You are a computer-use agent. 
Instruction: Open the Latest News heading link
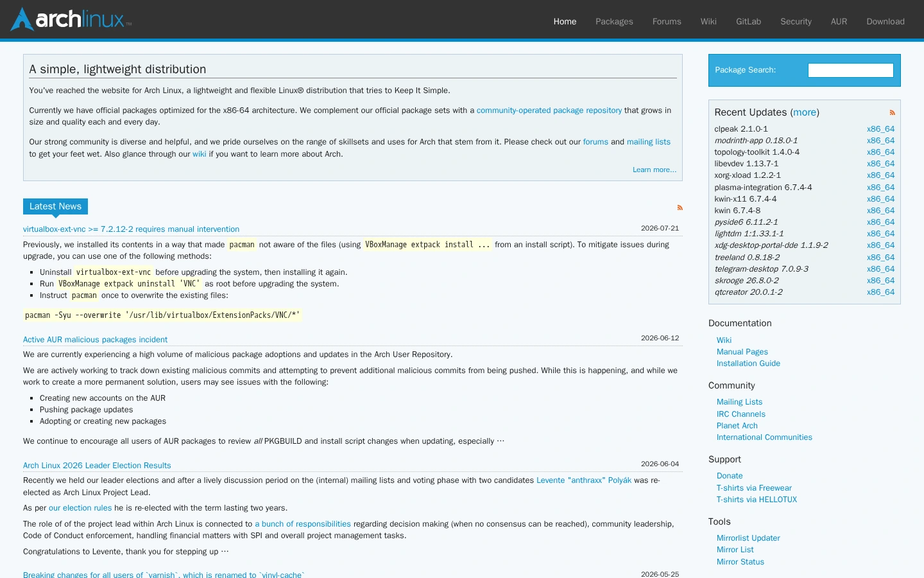coord(55,206)
